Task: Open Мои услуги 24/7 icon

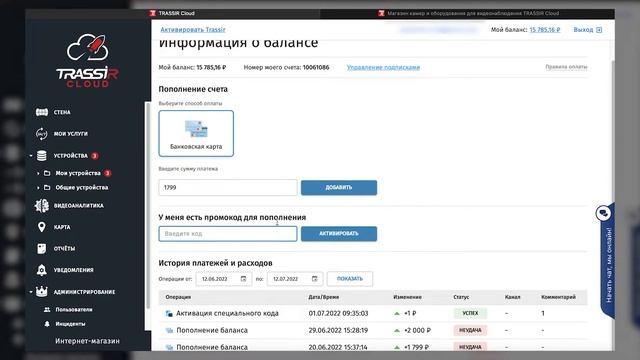Action: click(42, 133)
